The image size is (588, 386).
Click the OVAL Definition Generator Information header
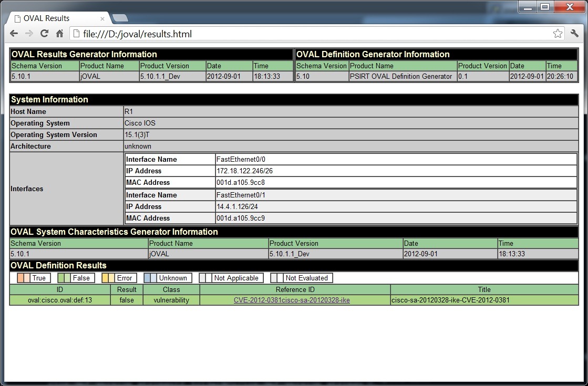click(x=437, y=54)
